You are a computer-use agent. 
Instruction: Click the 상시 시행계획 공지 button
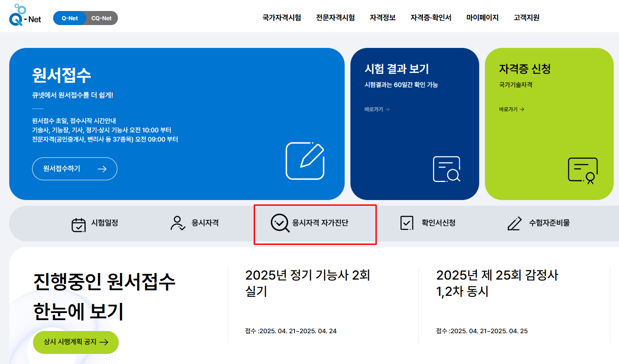click(76, 342)
